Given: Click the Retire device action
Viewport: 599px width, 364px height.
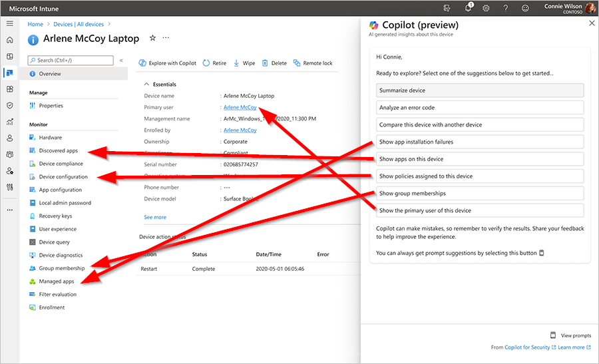Looking at the screenshot, I should coord(214,63).
